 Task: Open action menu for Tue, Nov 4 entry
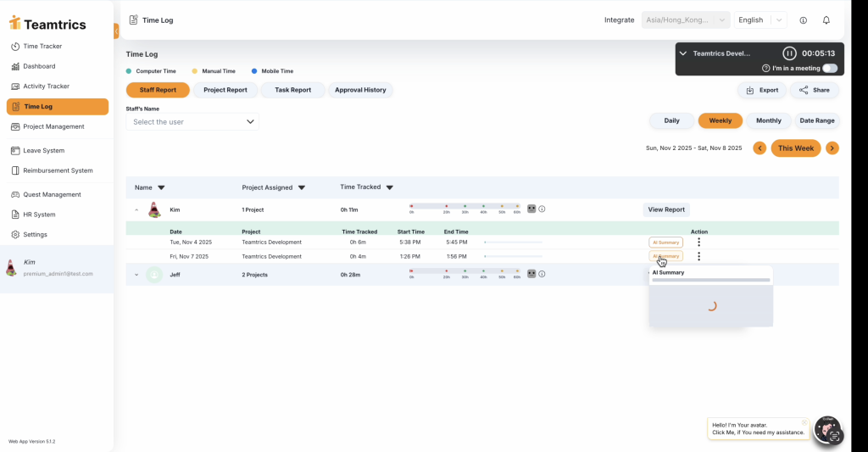coord(698,242)
